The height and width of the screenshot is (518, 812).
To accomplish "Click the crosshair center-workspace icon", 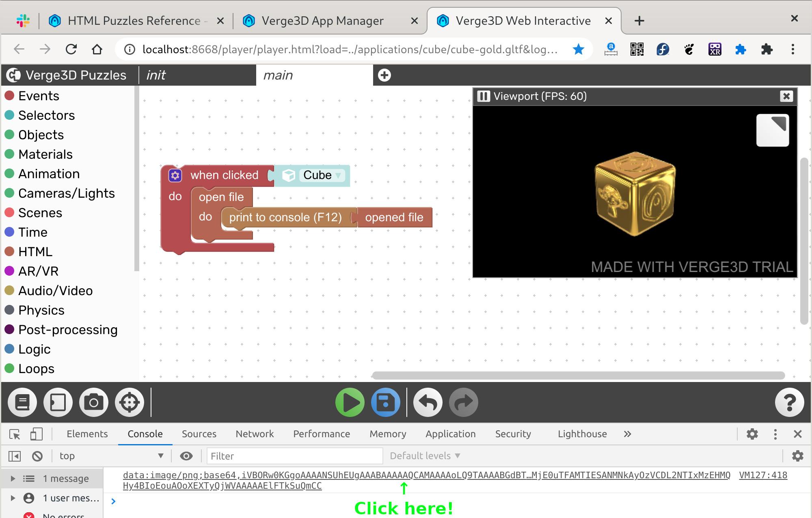I will (130, 402).
